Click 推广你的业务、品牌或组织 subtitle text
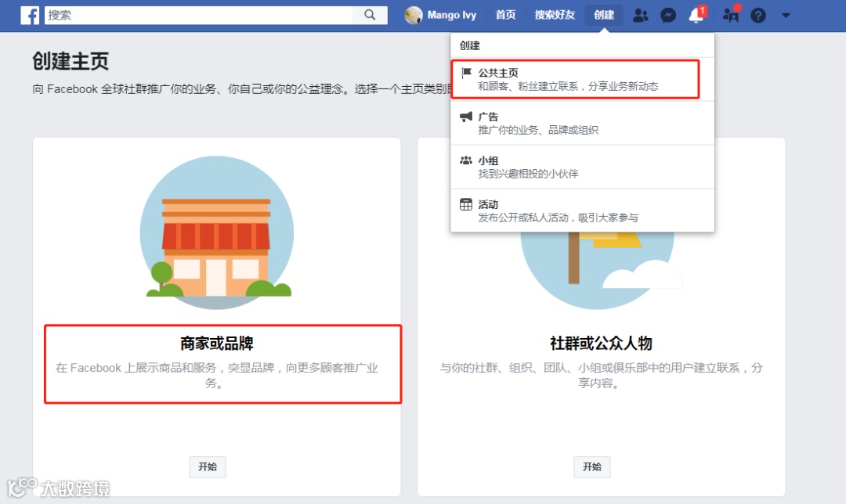 (x=538, y=130)
